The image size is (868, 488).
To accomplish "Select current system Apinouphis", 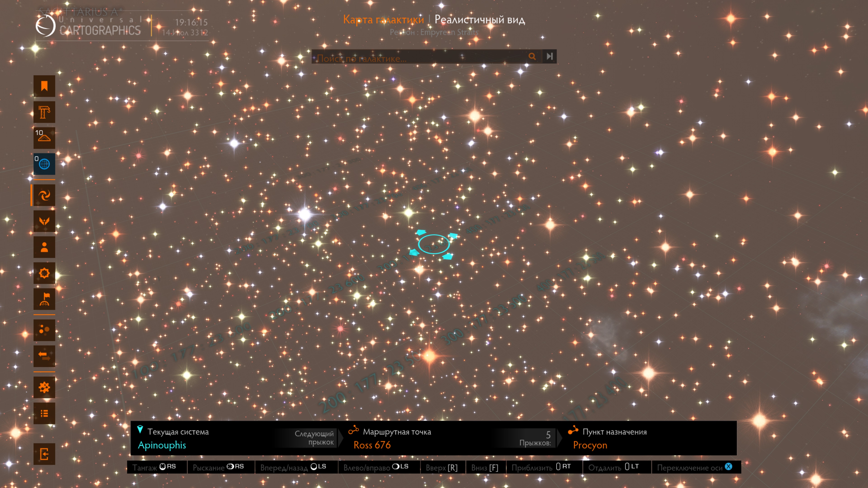I will click(162, 445).
